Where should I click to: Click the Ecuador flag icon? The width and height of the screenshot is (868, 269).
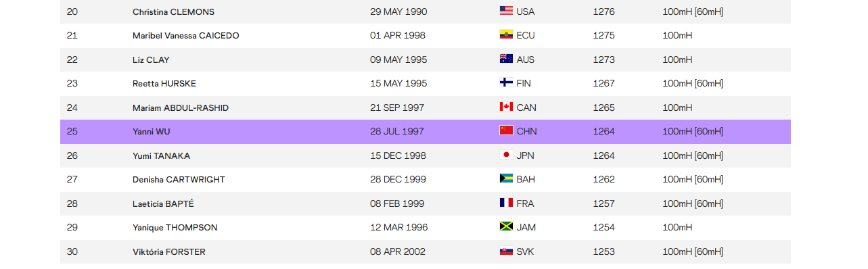[x=506, y=35]
